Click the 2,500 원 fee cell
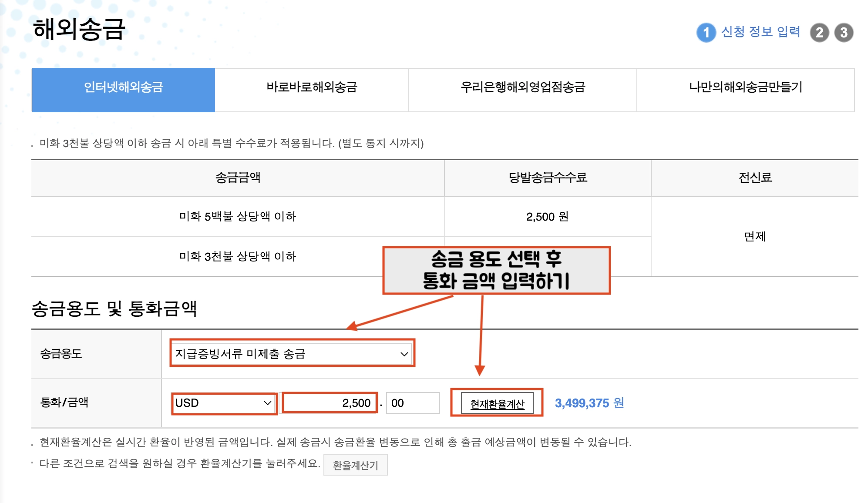 click(548, 217)
